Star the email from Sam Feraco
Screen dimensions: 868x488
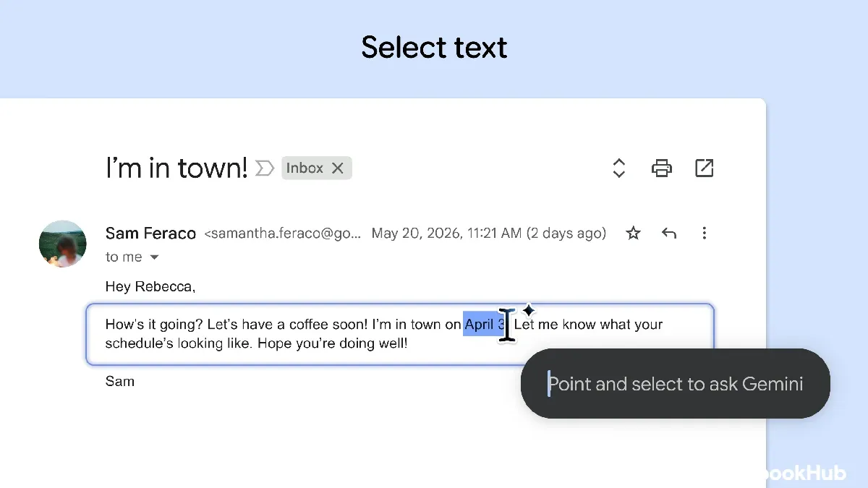pyautogui.click(x=633, y=233)
